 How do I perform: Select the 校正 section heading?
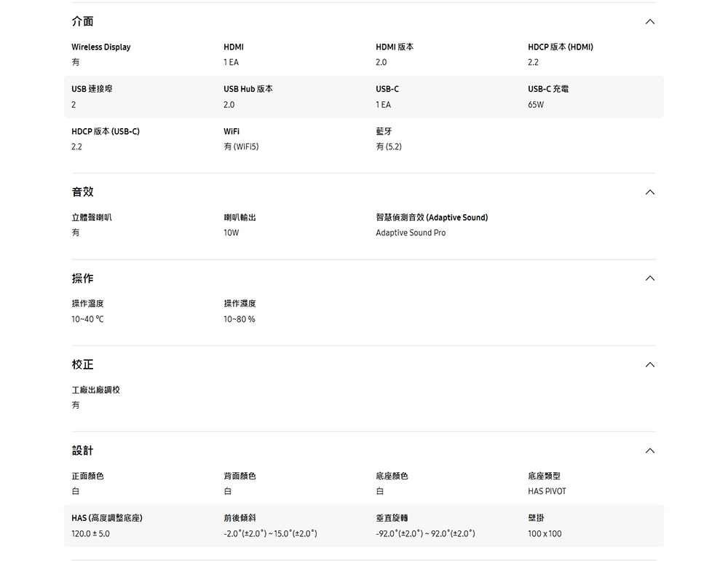pos(82,364)
